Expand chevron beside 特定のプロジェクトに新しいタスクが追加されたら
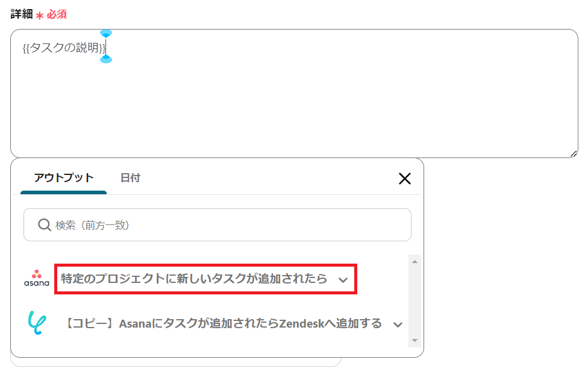 [343, 280]
